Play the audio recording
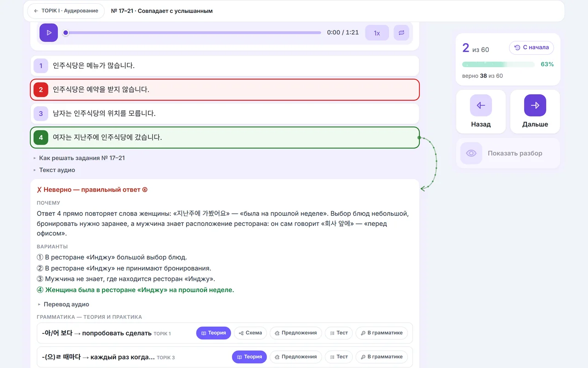Viewport: 588px width, 368px height. (x=49, y=33)
